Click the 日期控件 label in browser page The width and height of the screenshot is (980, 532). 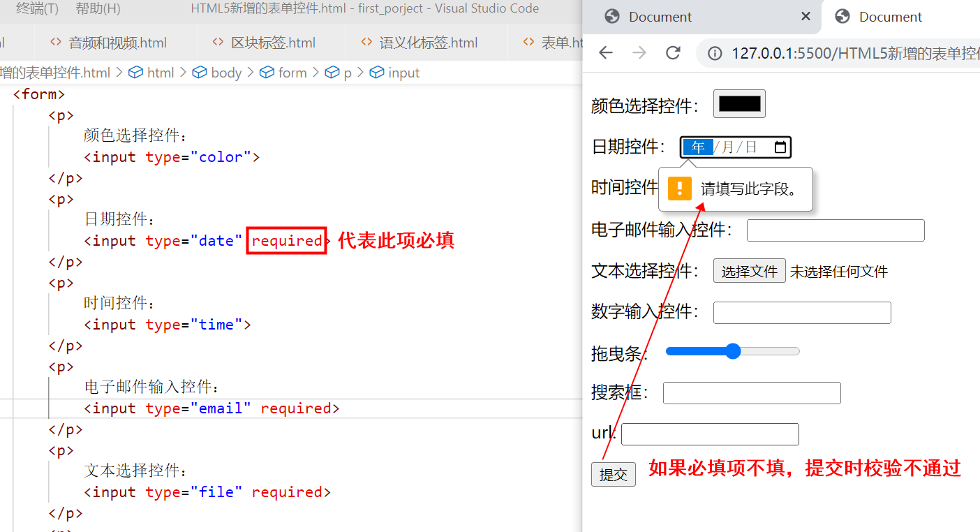pyautogui.click(x=628, y=147)
